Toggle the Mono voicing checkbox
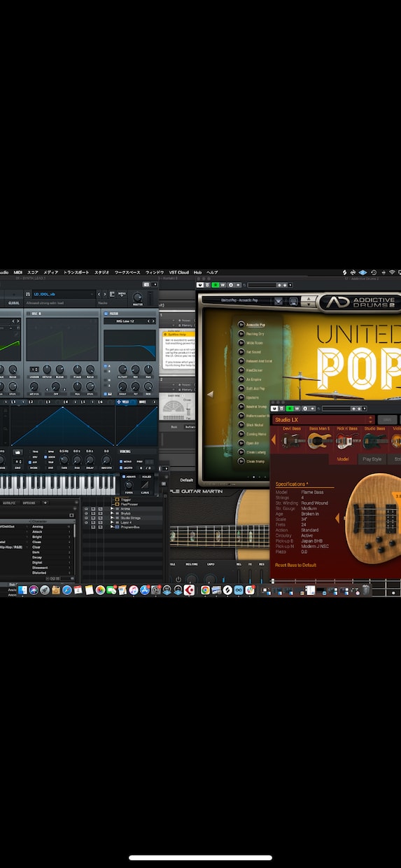The image size is (401, 868). (120, 462)
